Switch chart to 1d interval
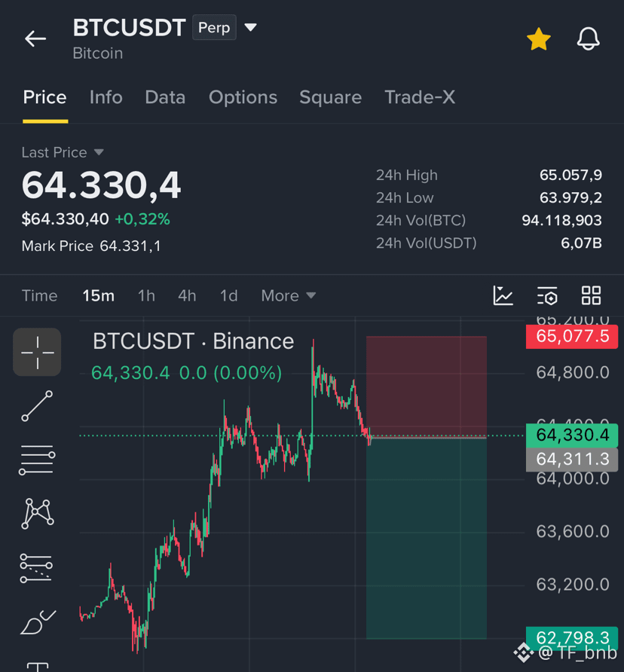Viewport: 624px width, 672px height. point(228,296)
